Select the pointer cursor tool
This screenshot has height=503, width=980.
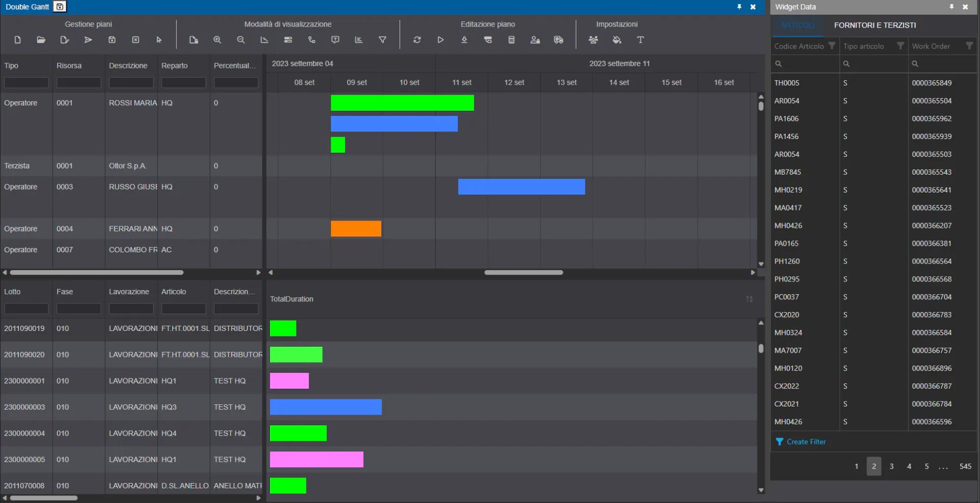click(159, 40)
